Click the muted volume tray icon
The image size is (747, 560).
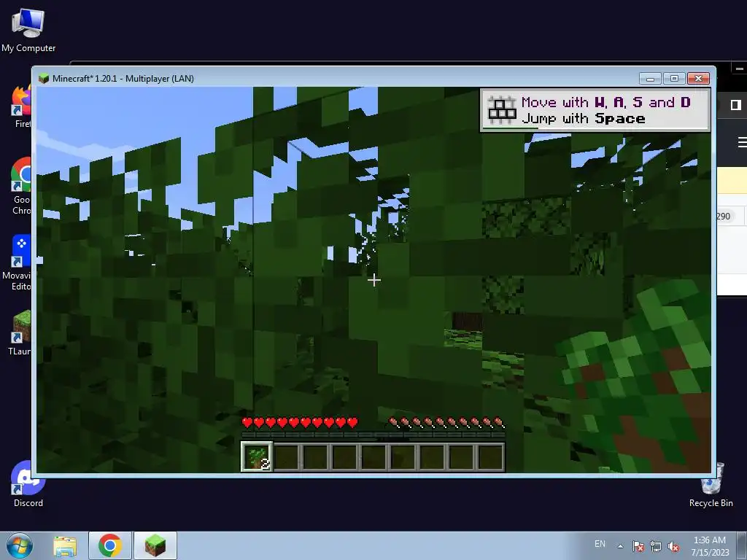click(673, 547)
